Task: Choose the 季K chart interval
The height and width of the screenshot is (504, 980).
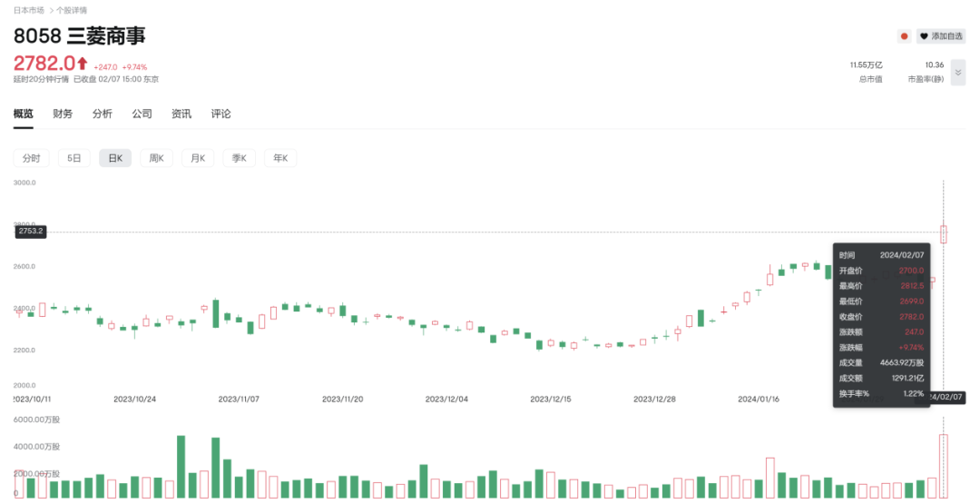Action: pyautogui.click(x=240, y=158)
